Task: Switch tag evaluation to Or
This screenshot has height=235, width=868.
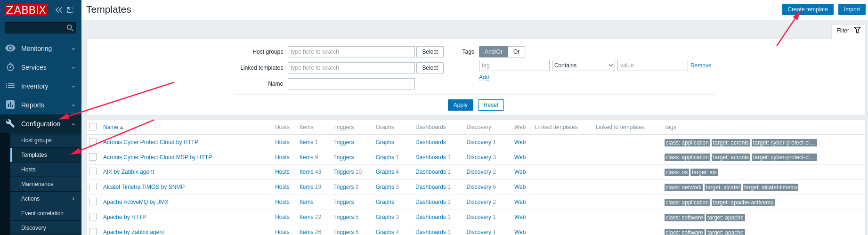Action: (516, 52)
